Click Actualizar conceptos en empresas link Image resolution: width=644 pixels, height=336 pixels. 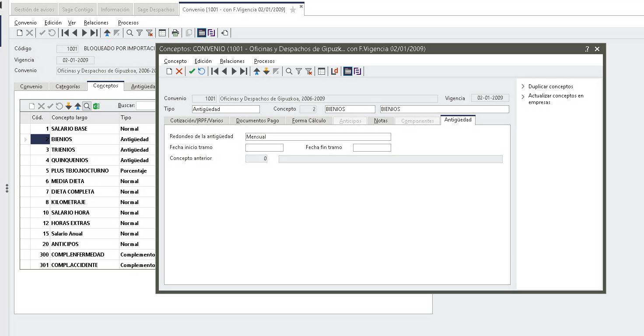(x=556, y=99)
